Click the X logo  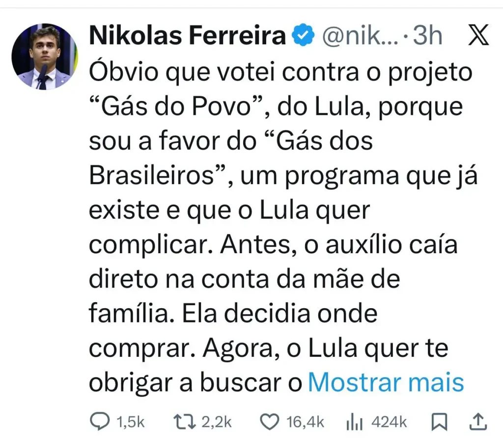478,34
